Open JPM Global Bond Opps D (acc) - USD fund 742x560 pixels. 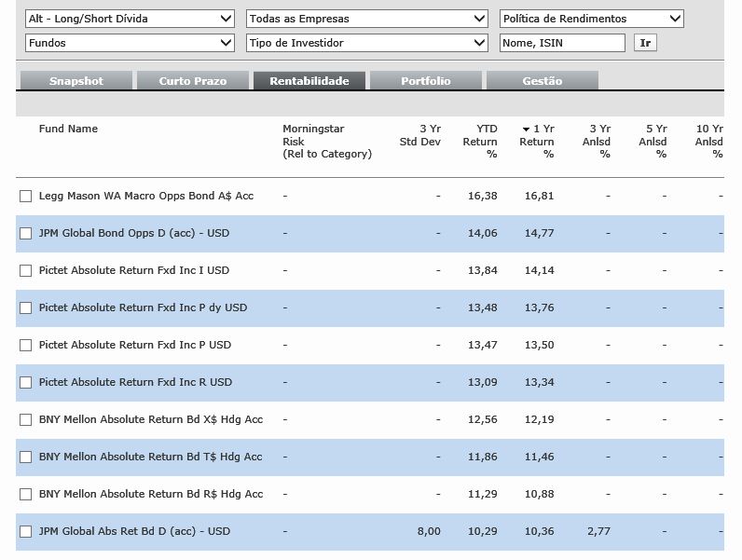tap(134, 233)
